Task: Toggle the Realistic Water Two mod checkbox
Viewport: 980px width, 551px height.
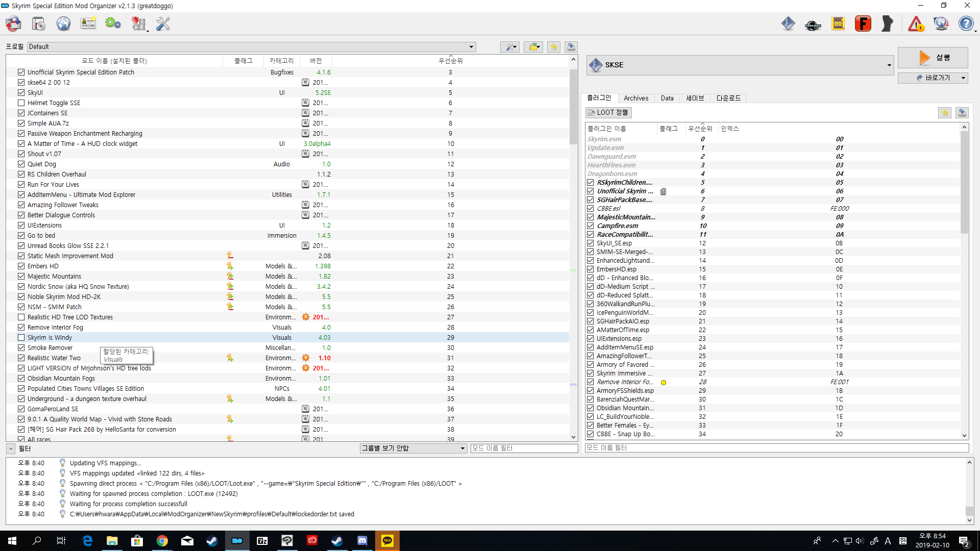Action: click(x=21, y=358)
